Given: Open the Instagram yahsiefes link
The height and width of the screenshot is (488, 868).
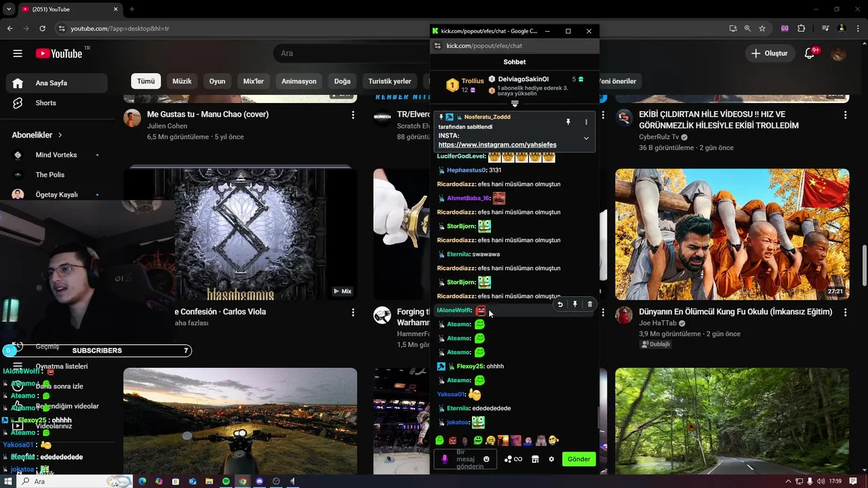Looking at the screenshot, I should pyautogui.click(x=497, y=144).
